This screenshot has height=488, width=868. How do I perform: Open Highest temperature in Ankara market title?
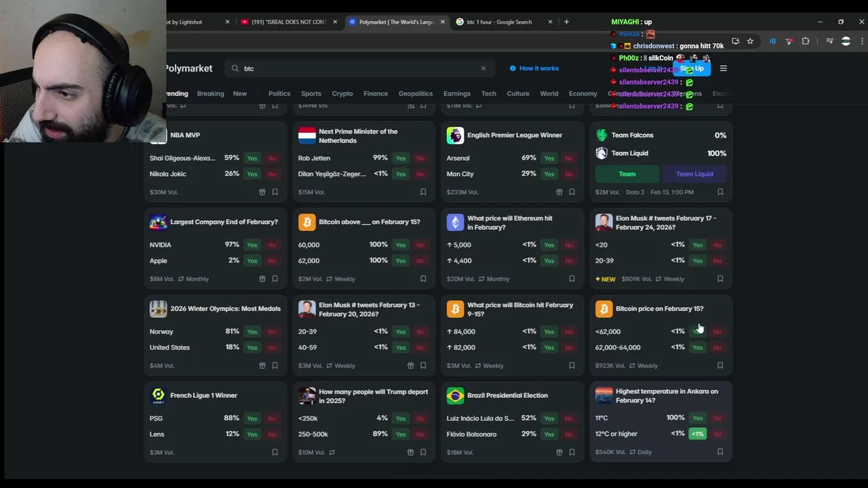click(667, 396)
